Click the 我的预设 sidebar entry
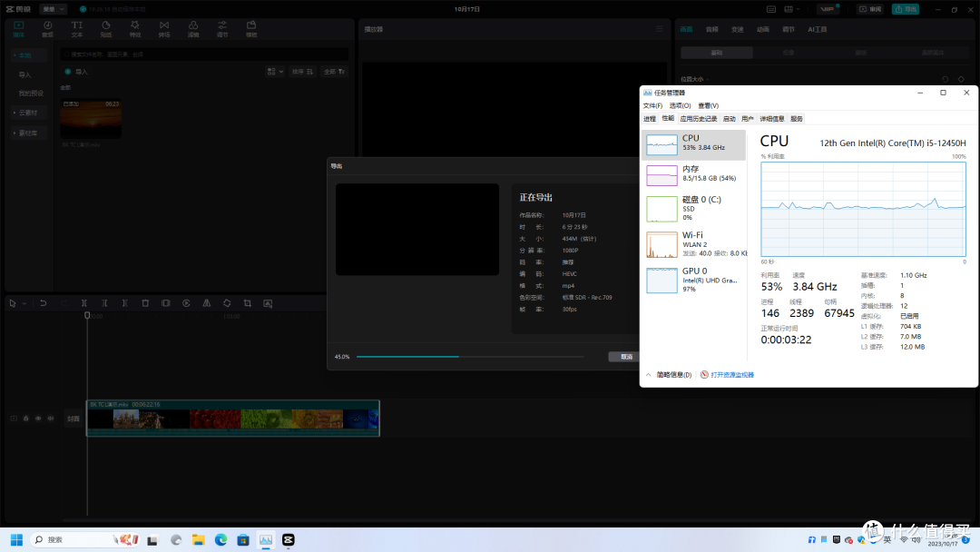The width and height of the screenshot is (980, 552). [x=31, y=94]
